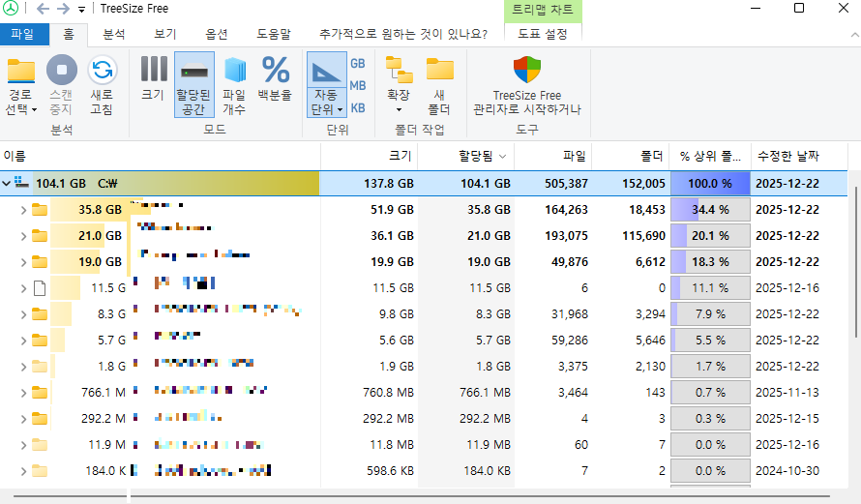Select the C:₩ drive icon
Screen dimensions: 861x504
click(x=21, y=182)
